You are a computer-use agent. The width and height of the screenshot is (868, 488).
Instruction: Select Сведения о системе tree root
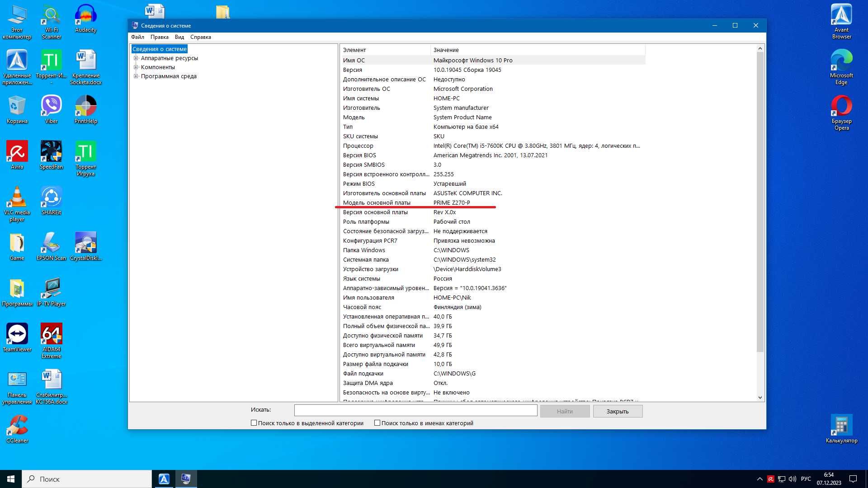pyautogui.click(x=159, y=49)
